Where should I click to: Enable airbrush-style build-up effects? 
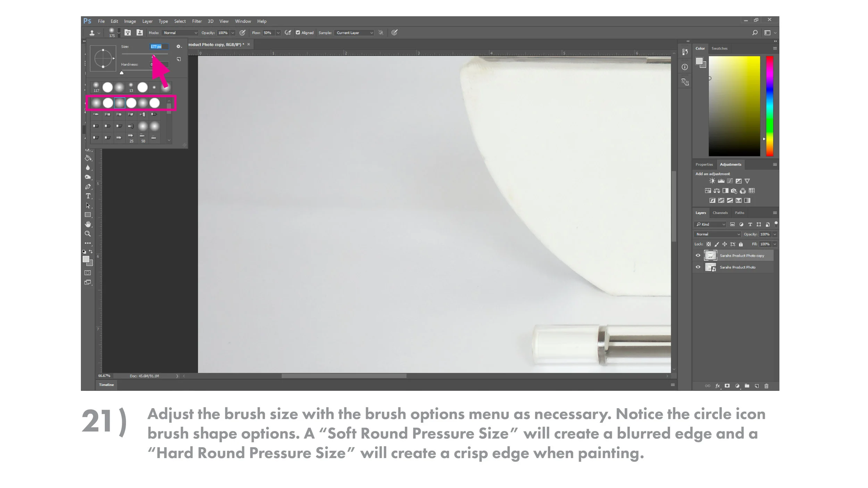click(x=288, y=33)
